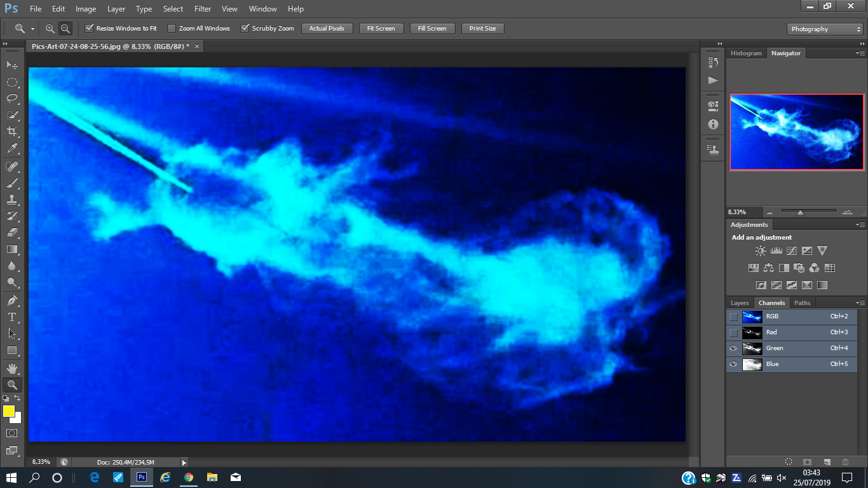The height and width of the screenshot is (488, 868).
Task: Select the Hand tool
Action: [11, 368]
